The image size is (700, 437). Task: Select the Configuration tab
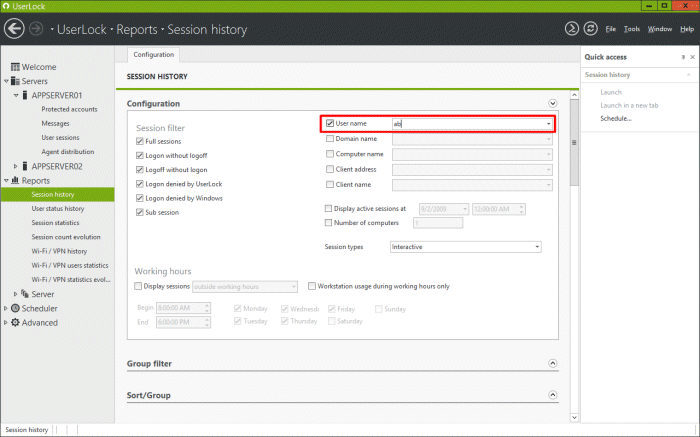153,55
